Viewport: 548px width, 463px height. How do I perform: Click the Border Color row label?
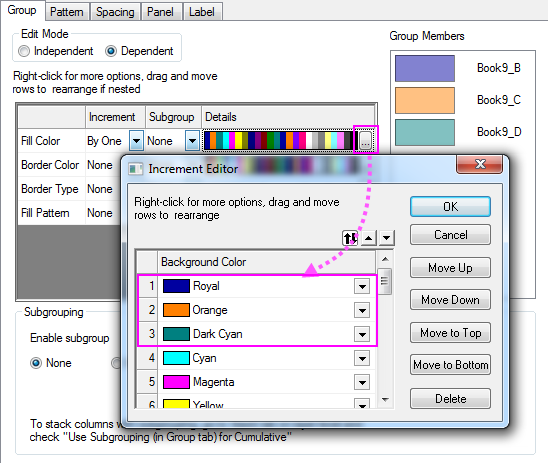[50, 165]
